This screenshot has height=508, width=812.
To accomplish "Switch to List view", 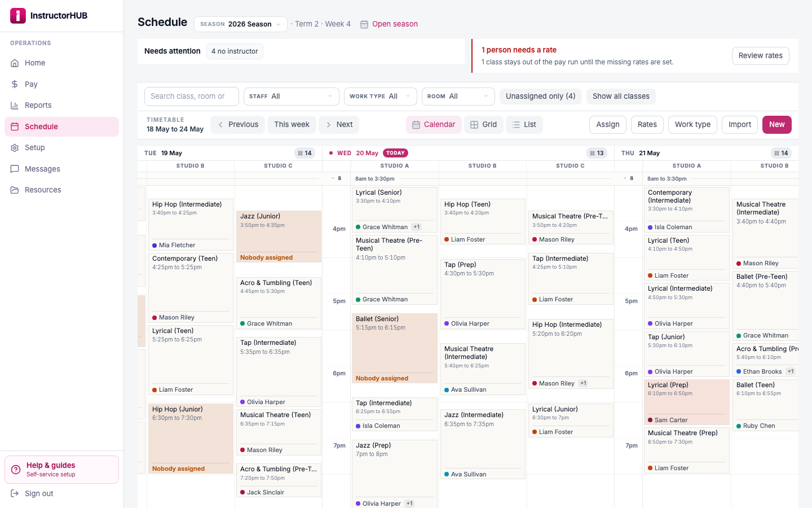I will (x=524, y=125).
